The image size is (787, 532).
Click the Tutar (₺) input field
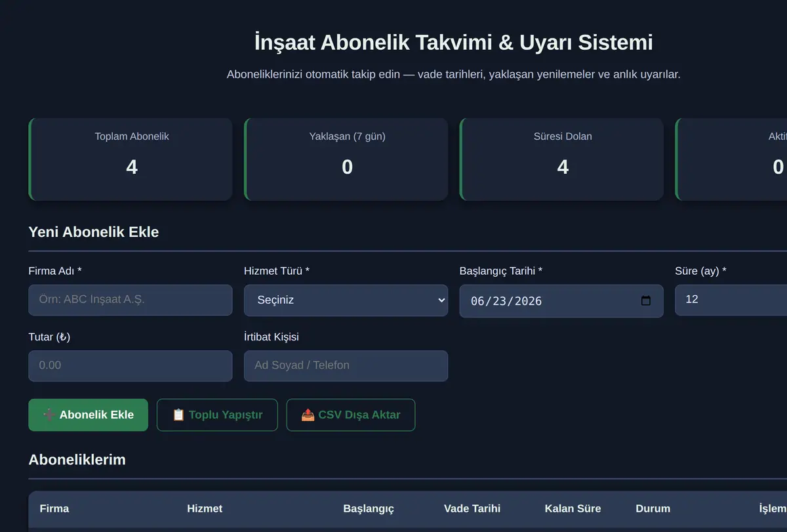pyautogui.click(x=131, y=365)
